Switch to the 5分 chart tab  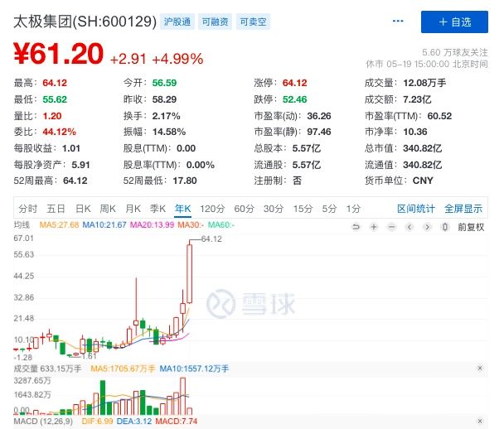click(329, 209)
